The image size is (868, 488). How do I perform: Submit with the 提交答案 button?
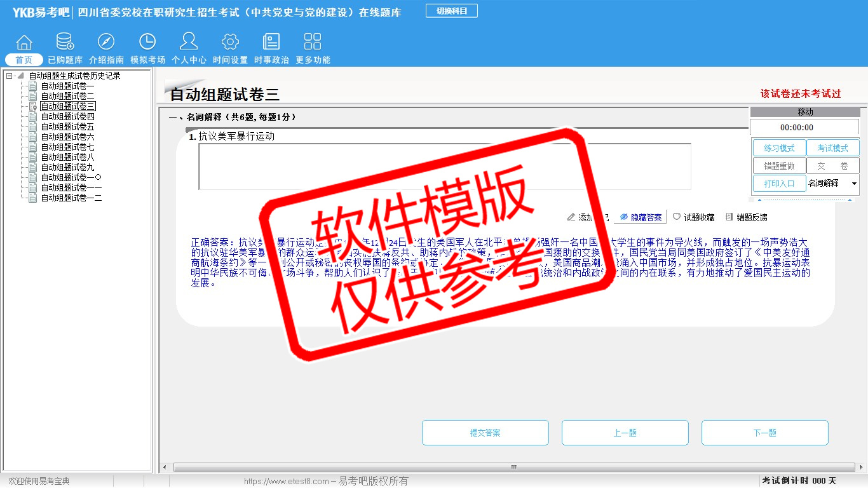pos(485,433)
